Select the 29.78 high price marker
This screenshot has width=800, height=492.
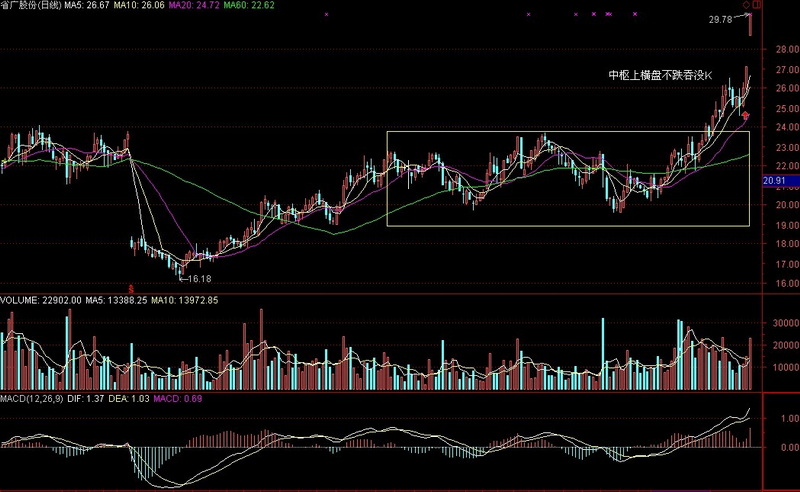(x=720, y=19)
